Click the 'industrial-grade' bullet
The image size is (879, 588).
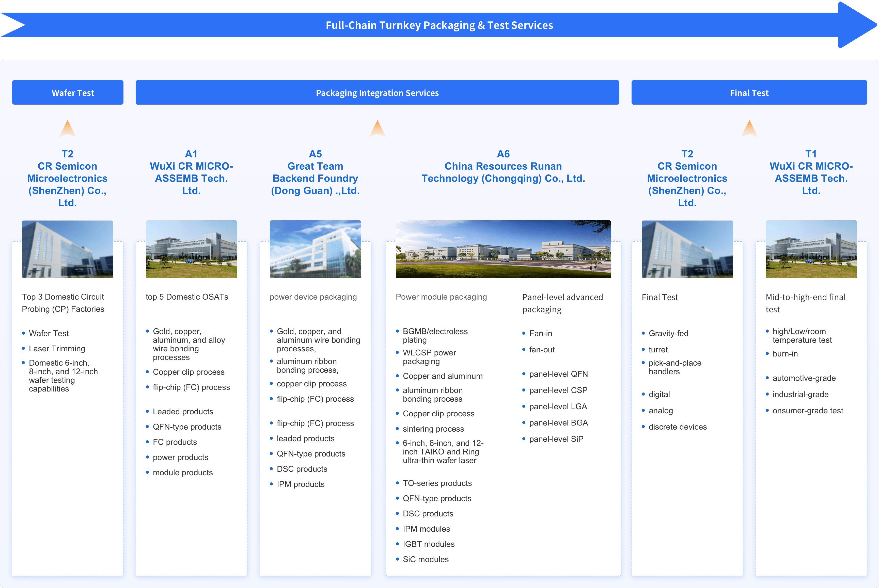pos(800,395)
